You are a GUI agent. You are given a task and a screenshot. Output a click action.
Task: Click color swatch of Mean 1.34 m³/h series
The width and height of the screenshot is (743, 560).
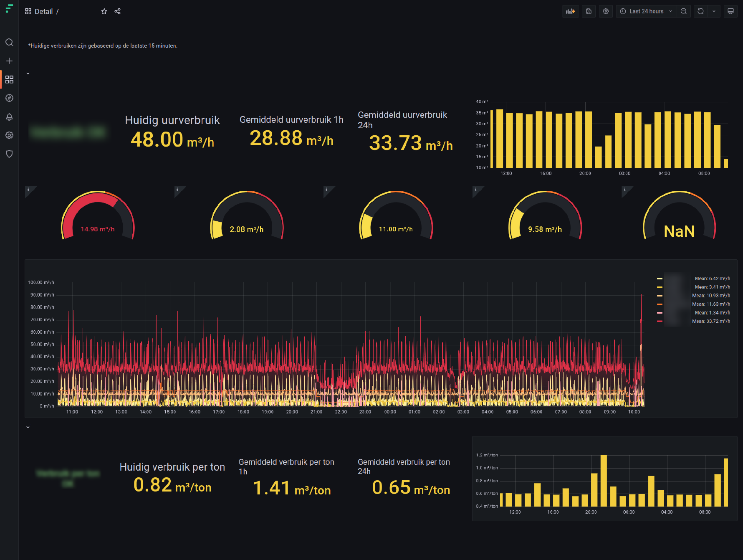coord(660,313)
